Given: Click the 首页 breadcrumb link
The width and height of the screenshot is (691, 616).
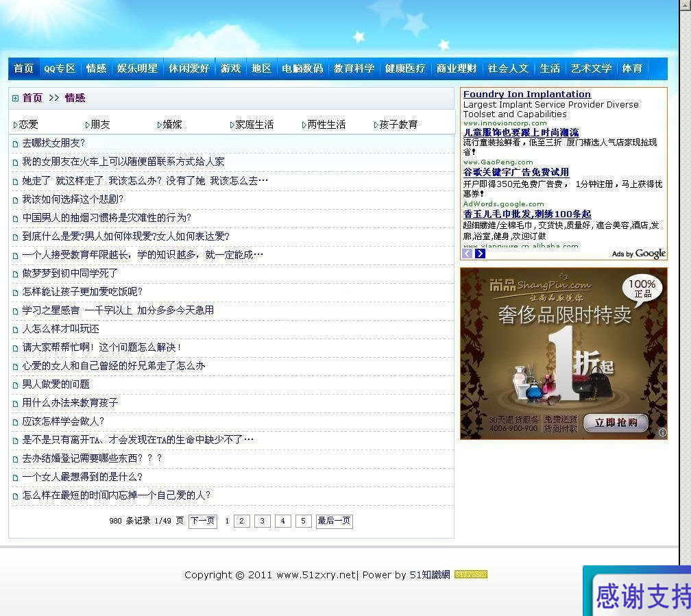Looking at the screenshot, I should tap(32, 98).
